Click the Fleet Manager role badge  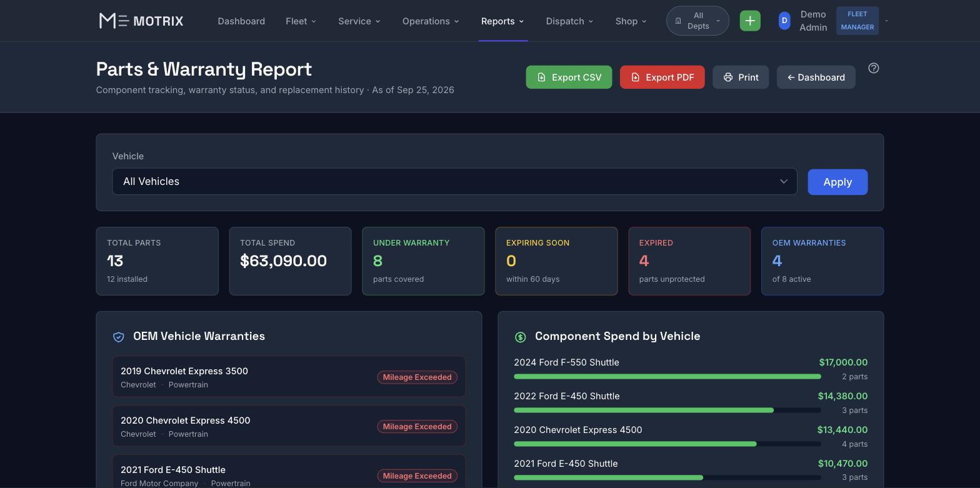[x=857, y=21]
